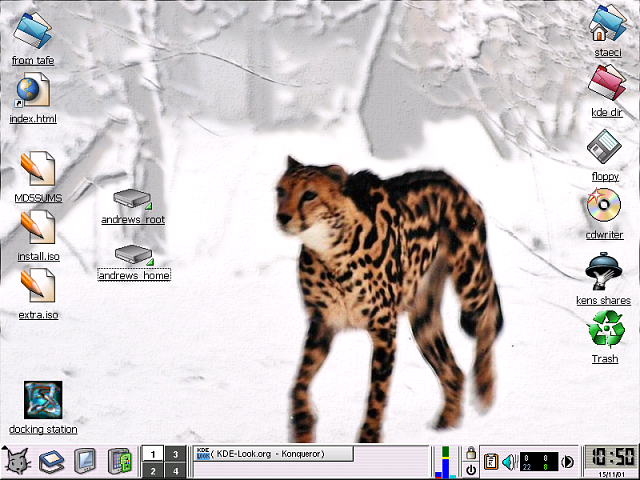Image resolution: width=640 pixels, height=480 pixels.
Task: Open the Klipper clipboard tray icon
Action: pos(491,462)
